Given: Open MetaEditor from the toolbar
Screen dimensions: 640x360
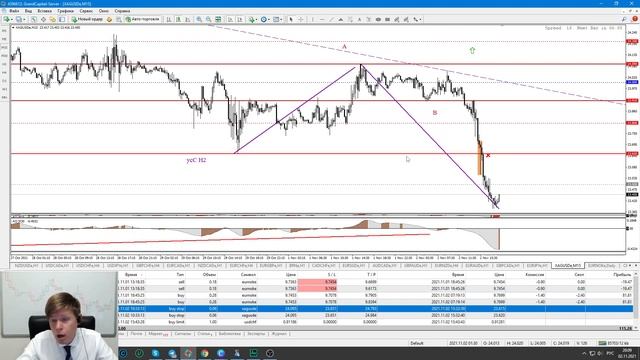Looking at the screenshot, I should 109,19.
